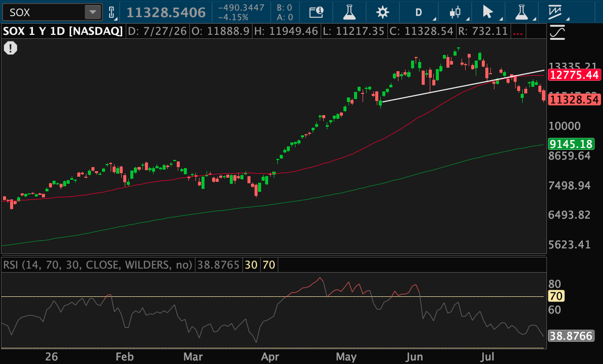Click the overbought 70 value in RSI header
This screenshot has height=364, width=603.
tap(269, 265)
